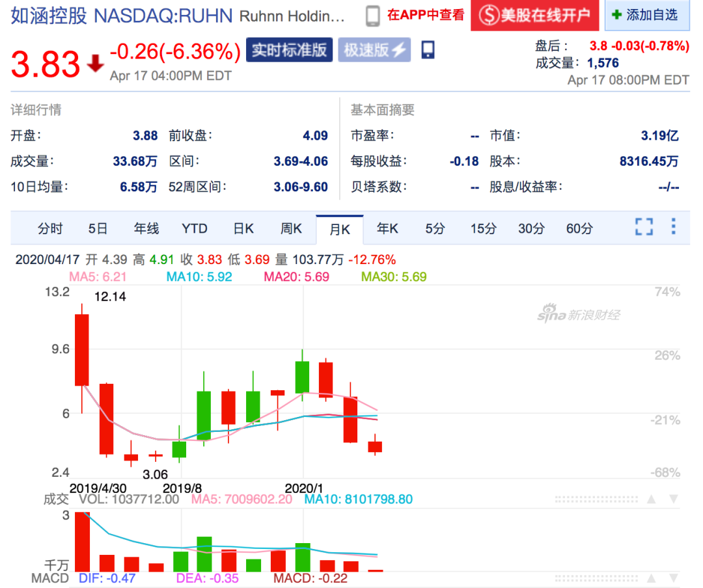Click the up triangle in the 成交 volume panel

pos(652,499)
